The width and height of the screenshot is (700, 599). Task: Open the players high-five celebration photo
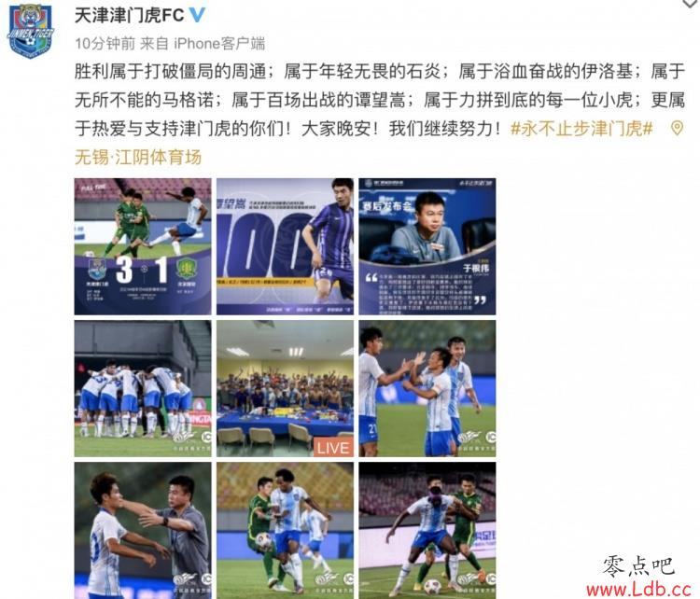pyautogui.click(x=427, y=388)
